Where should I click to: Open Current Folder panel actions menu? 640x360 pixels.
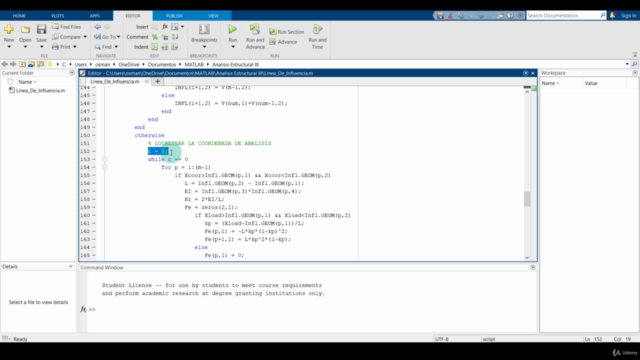pos(72,73)
